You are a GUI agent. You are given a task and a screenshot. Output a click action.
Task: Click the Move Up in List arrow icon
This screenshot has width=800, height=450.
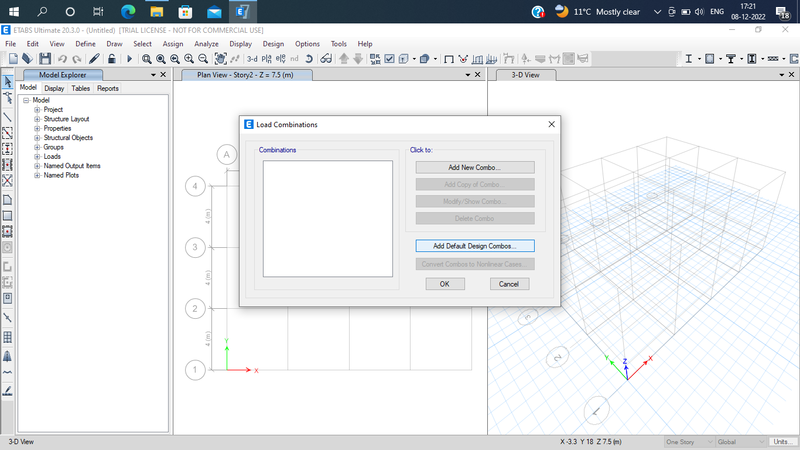344,59
